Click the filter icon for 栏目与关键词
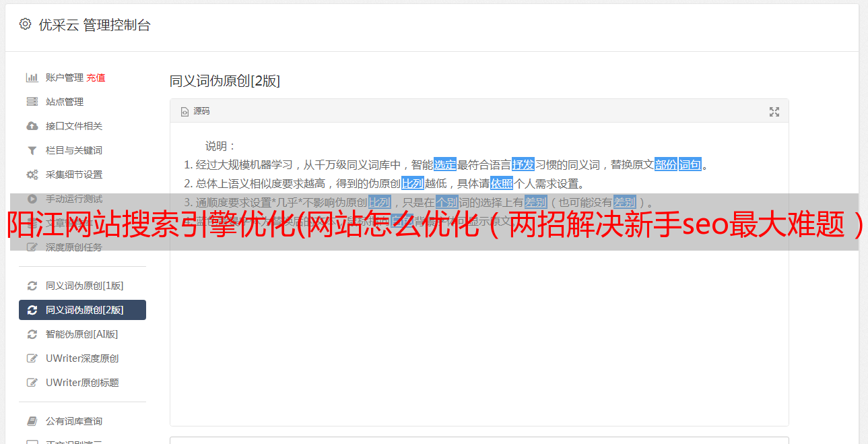Viewport: 868px width, 444px height. (32, 150)
